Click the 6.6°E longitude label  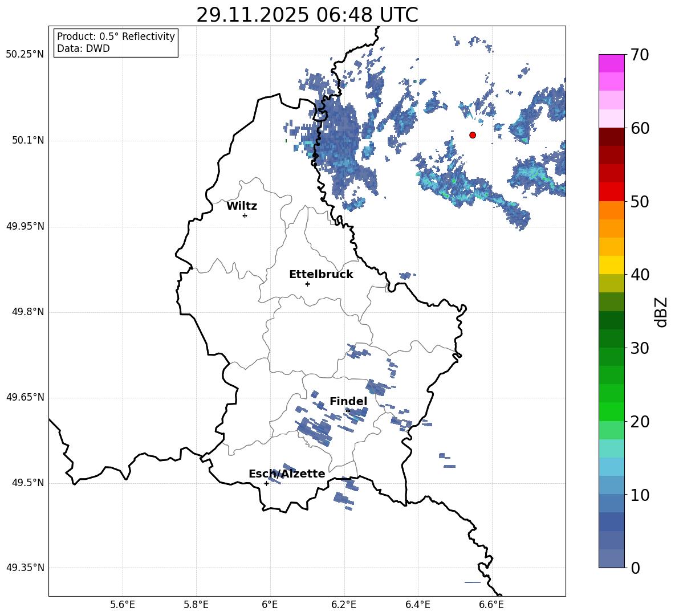click(x=491, y=605)
